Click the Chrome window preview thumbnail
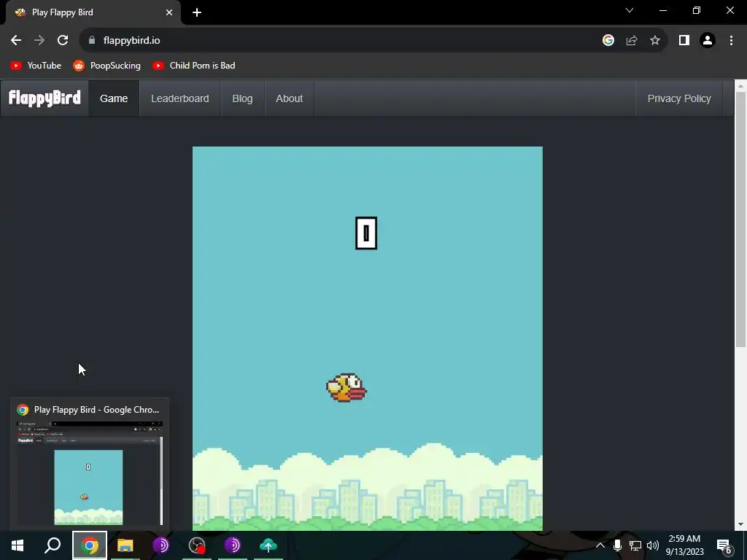747x560 pixels. (90, 472)
